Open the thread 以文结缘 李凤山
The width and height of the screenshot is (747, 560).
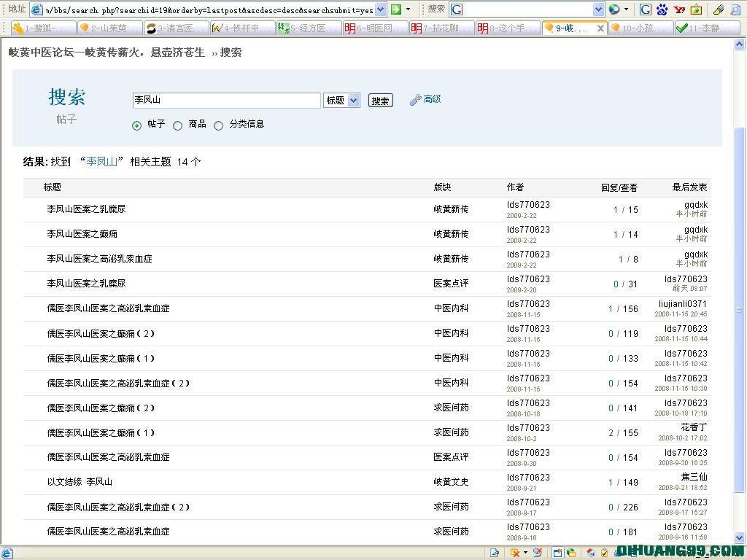(80, 482)
